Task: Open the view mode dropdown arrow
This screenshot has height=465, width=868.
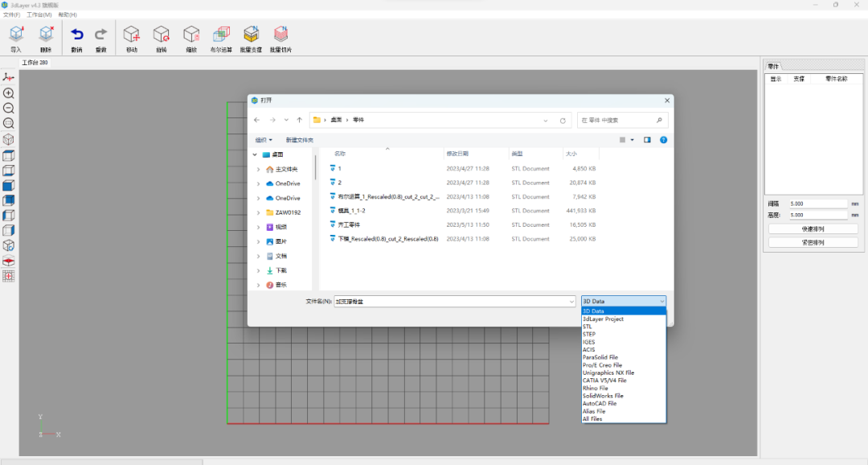Action: click(633, 140)
